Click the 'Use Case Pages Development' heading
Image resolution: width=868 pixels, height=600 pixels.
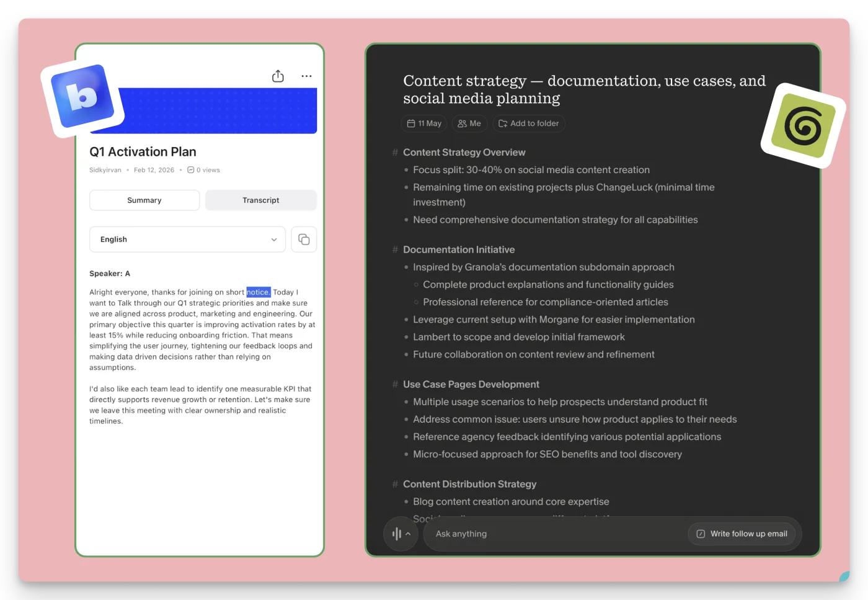point(471,384)
